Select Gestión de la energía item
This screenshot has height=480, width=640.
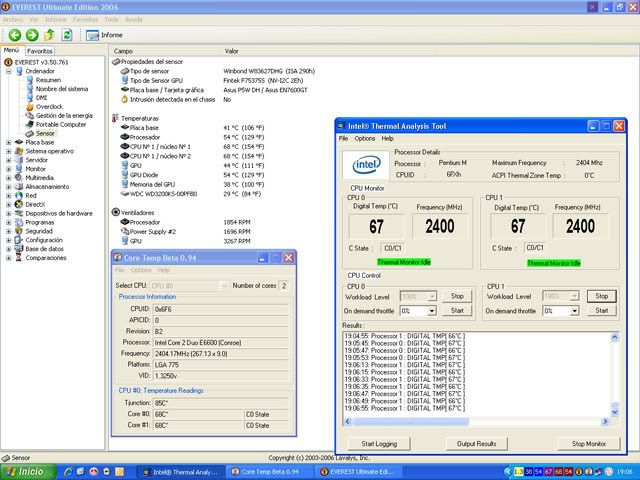point(64,116)
